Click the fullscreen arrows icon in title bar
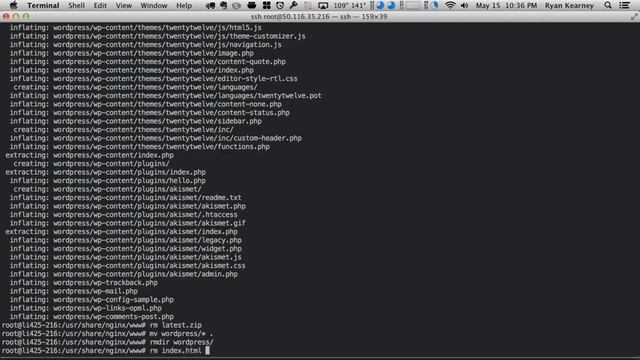640x360 pixels. tap(634, 17)
